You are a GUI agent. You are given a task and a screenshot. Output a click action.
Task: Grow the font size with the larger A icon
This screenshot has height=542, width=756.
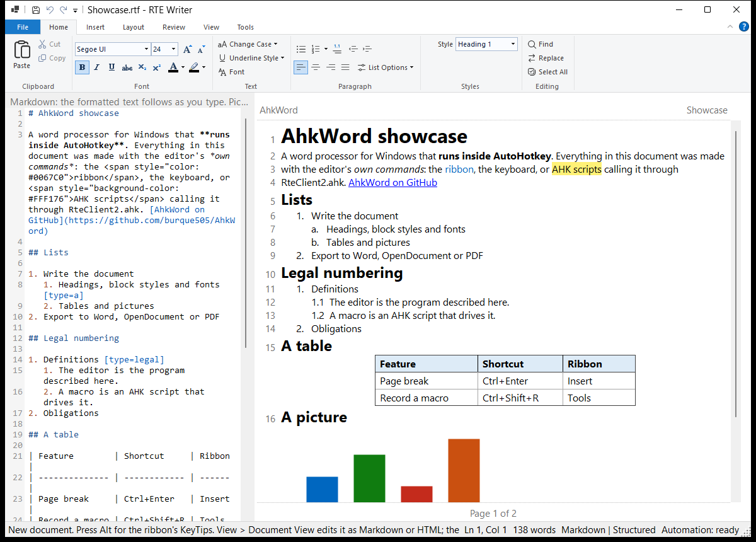(187, 49)
